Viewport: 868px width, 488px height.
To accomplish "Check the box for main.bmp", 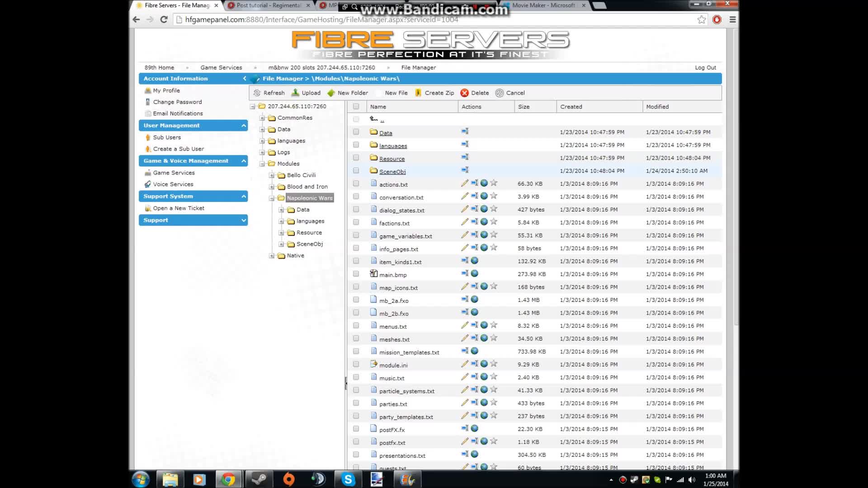I will tap(356, 274).
